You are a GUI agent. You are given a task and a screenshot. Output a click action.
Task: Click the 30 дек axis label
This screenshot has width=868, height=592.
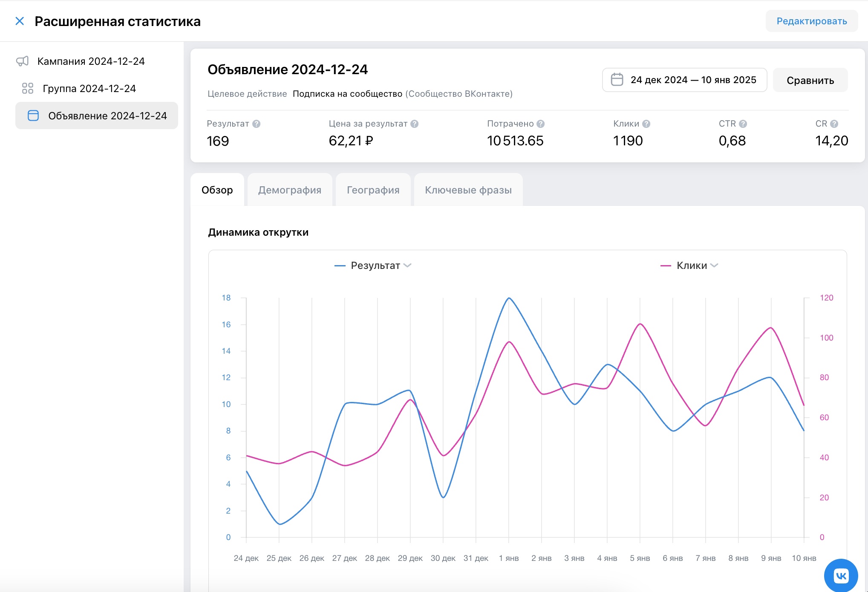(443, 558)
